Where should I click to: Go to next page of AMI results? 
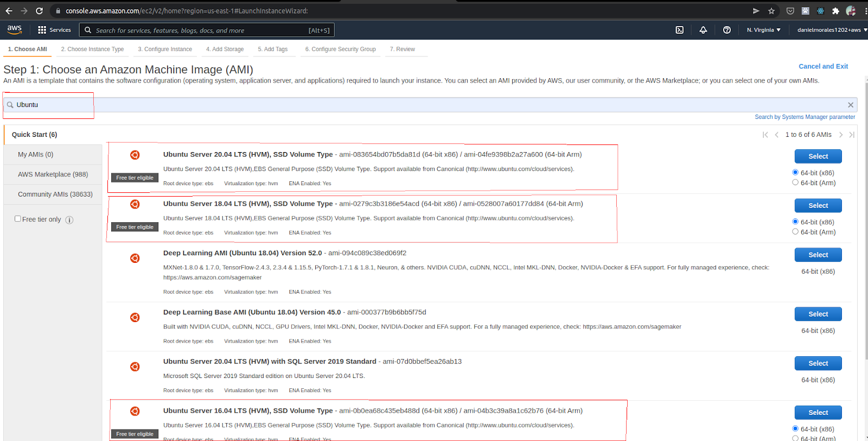point(841,135)
